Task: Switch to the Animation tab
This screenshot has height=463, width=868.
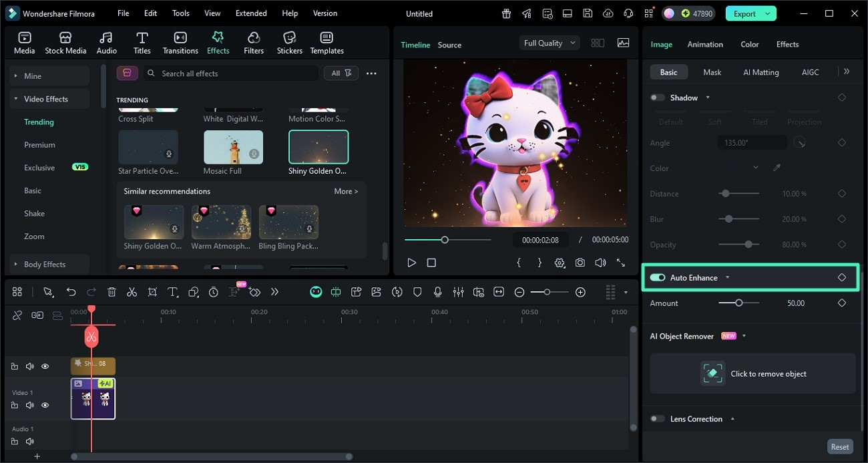Action: coord(705,44)
